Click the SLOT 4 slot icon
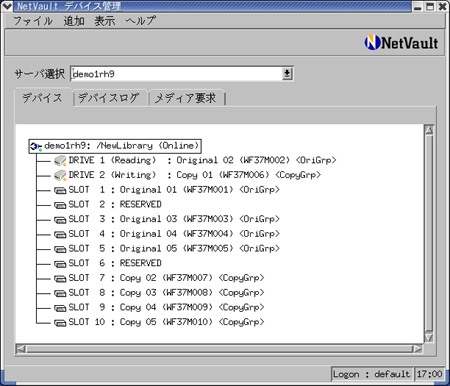Image resolution: width=450 pixels, height=386 pixels. 60,234
